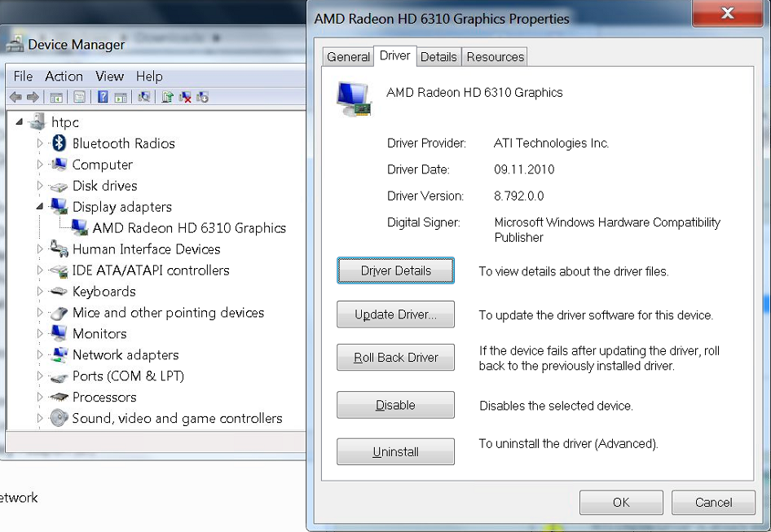Click the Properties toolbar icon
Screen dimensions: 771x532
coord(79,97)
